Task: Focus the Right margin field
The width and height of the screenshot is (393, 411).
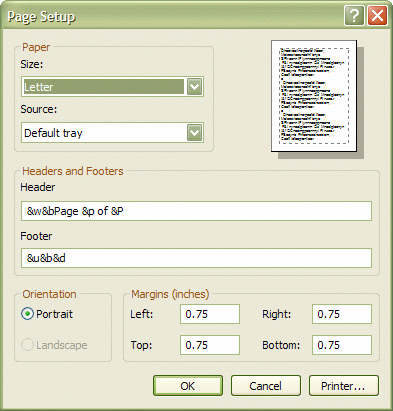Action: [x=342, y=314]
